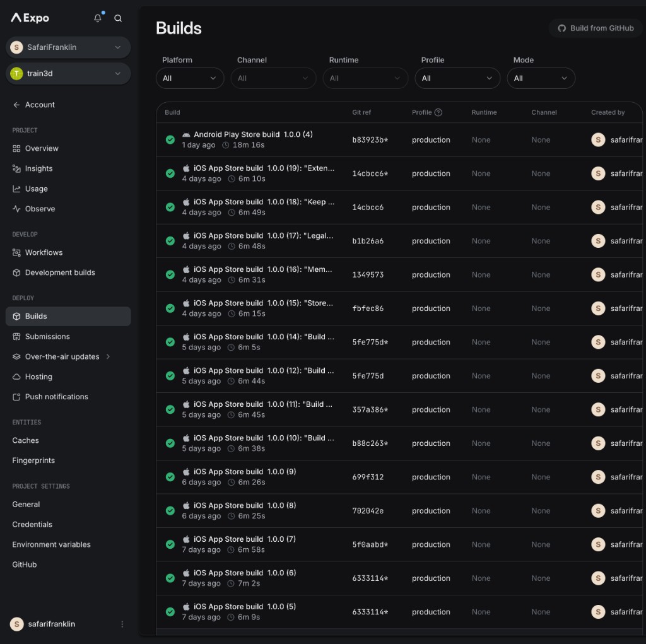Viewport: 646px width, 644px height.
Task: Click git ref 14cbcc6* of build (19)
Action: pyautogui.click(x=370, y=174)
